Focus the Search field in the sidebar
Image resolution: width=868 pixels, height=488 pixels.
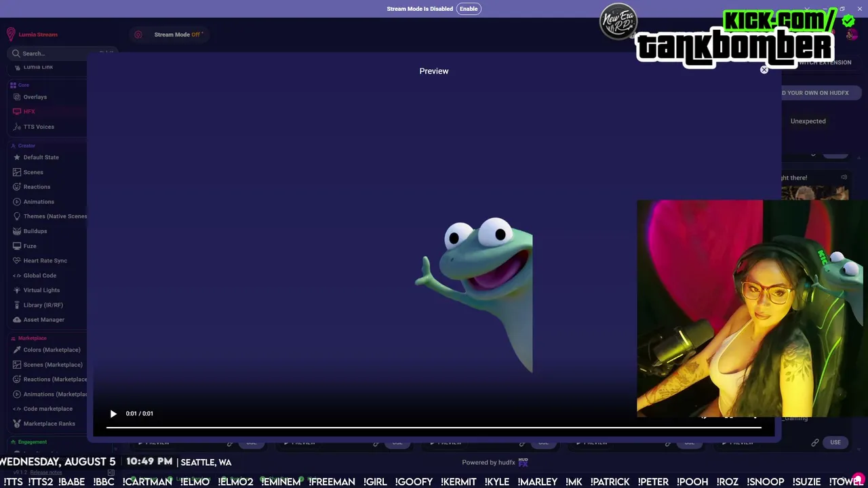pos(61,54)
